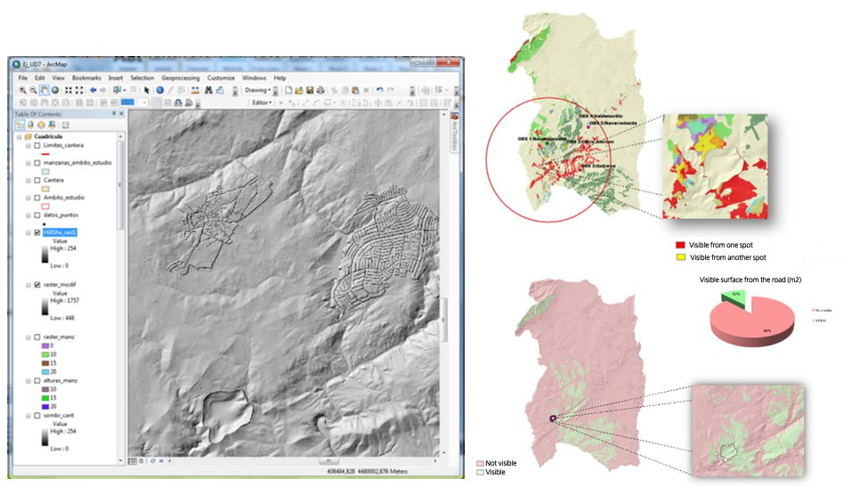
Task: Click the Undo arrow icon
Action: click(379, 90)
